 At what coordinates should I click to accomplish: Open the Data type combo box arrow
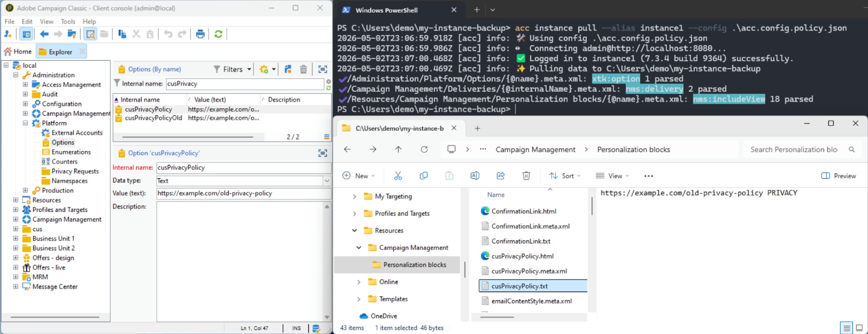point(327,181)
